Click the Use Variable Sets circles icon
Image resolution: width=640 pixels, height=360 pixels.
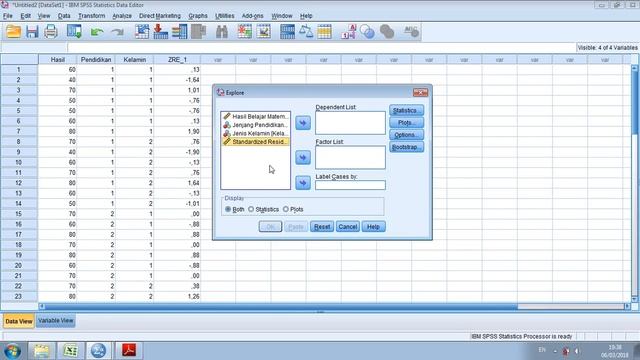click(367, 32)
